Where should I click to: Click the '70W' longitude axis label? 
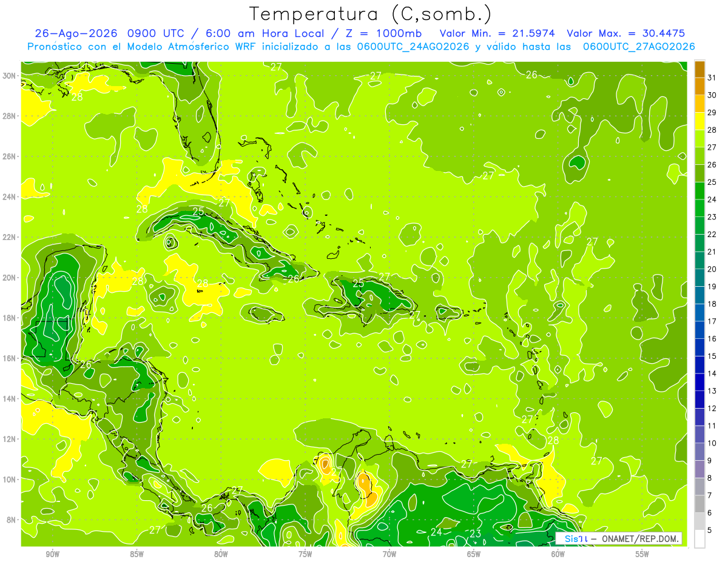389,554
